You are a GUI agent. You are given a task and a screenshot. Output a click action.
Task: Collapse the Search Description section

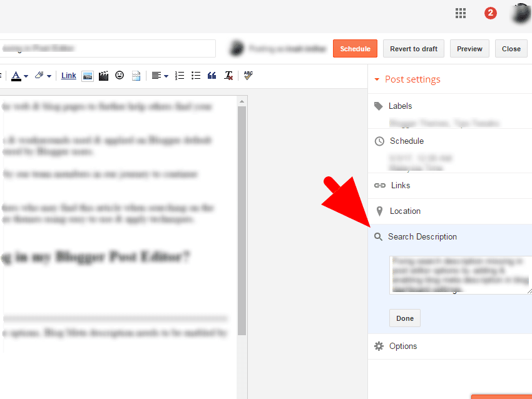coord(450,236)
